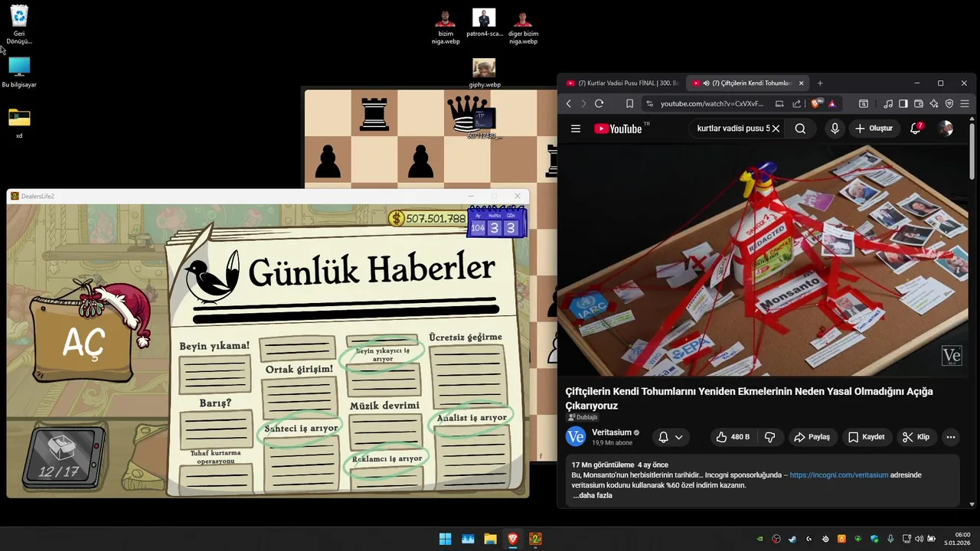Like the video (480 B)

733,437
